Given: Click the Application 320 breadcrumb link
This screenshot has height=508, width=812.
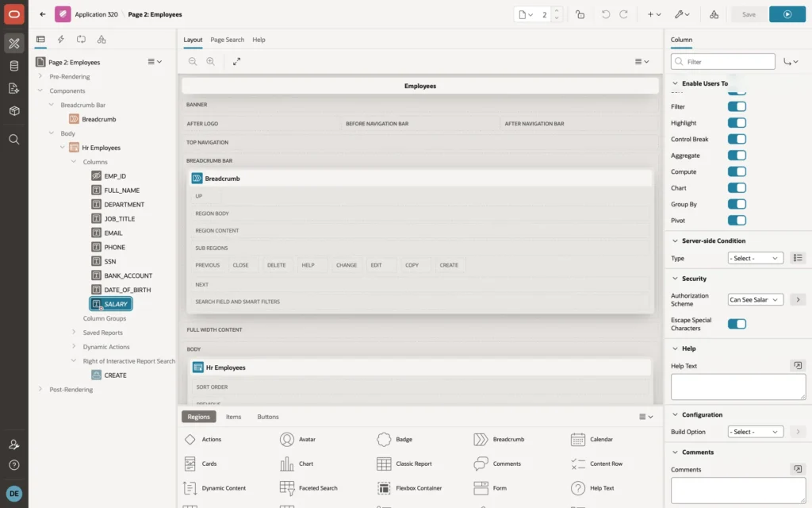Looking at the screenshot, I should pos(96,14).
